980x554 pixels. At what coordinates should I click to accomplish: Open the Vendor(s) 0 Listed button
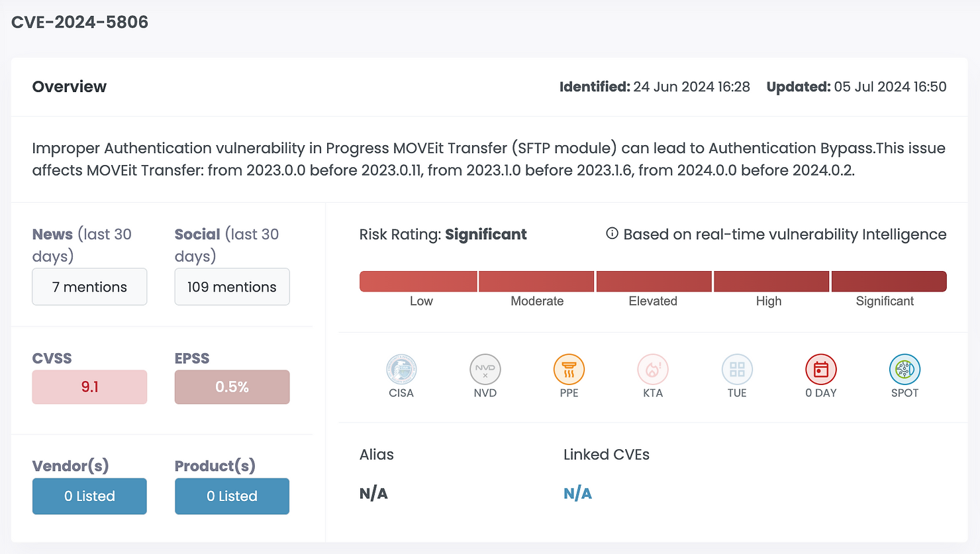[89, 496]
